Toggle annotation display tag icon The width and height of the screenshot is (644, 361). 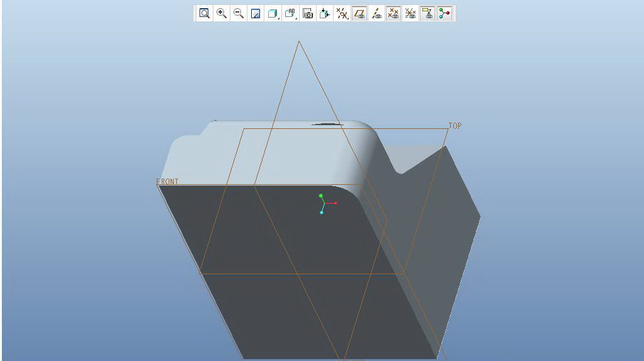[428, 13]
